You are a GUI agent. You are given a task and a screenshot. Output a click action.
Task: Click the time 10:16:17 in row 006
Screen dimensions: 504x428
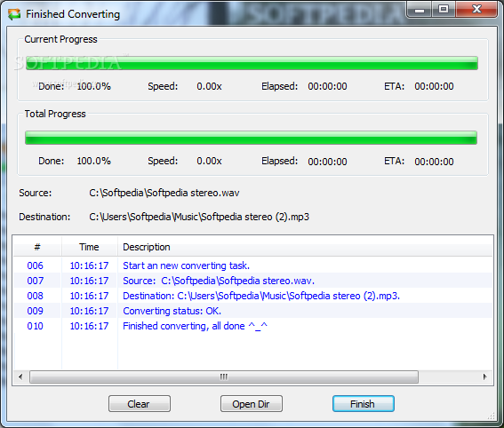click(90, 266)
